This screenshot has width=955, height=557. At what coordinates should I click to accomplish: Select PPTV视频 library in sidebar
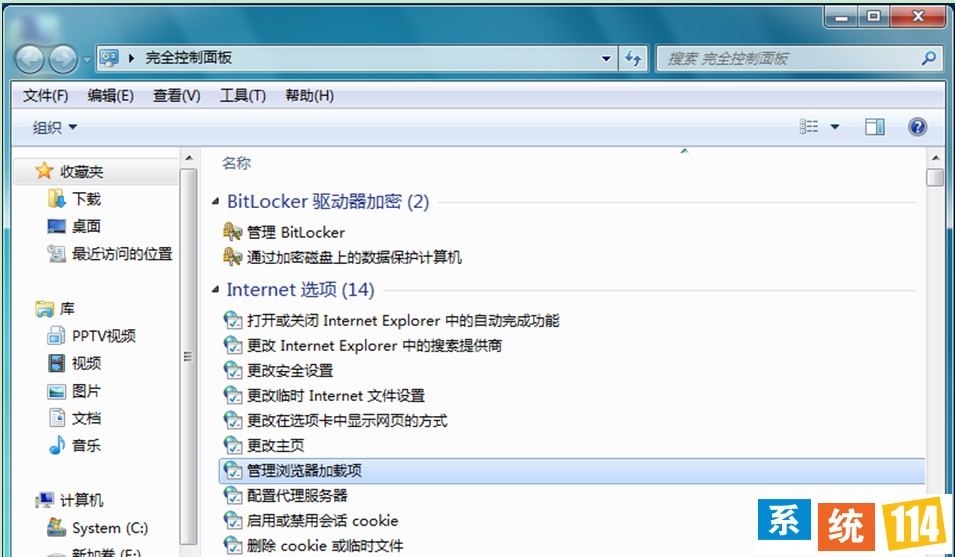click(x=103, y=336)
